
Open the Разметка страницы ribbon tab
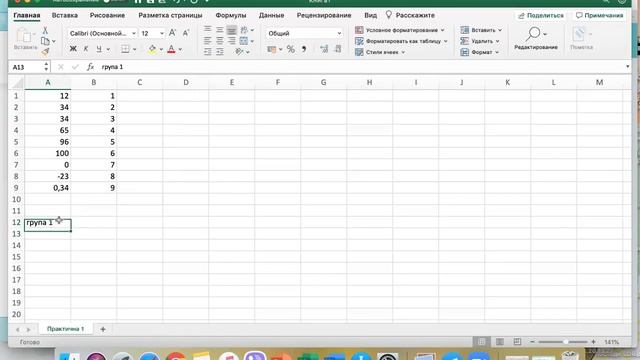click(x=170, y=16)
